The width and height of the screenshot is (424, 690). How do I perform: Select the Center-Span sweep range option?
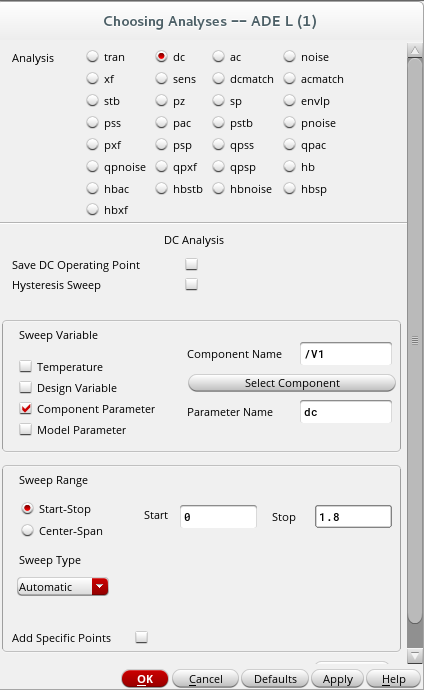click(27, 531)
